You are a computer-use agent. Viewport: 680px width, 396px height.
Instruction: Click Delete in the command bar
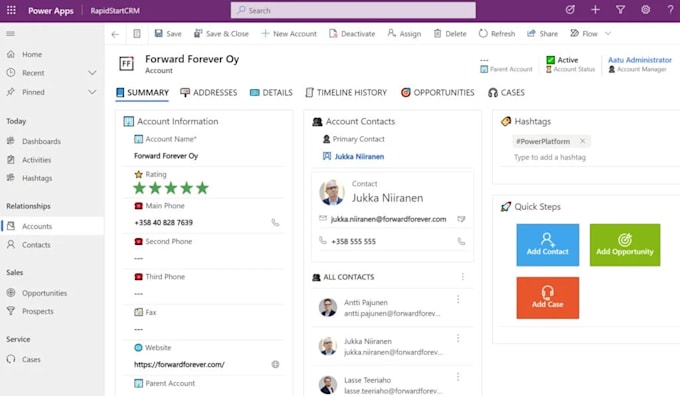[450, 34]
